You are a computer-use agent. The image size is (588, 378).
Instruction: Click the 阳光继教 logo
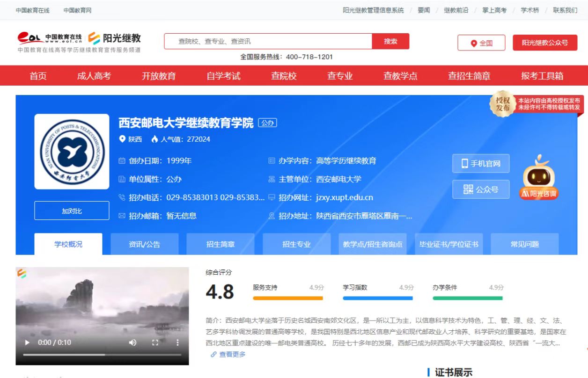pos(115,38)
